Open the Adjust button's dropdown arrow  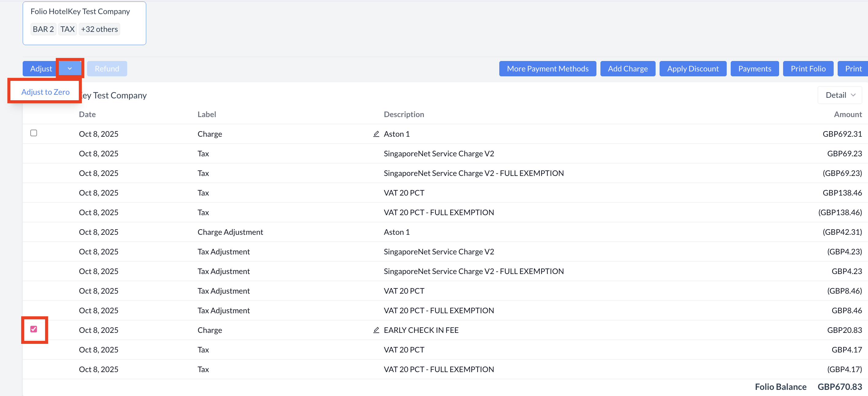tap(70, 69)
